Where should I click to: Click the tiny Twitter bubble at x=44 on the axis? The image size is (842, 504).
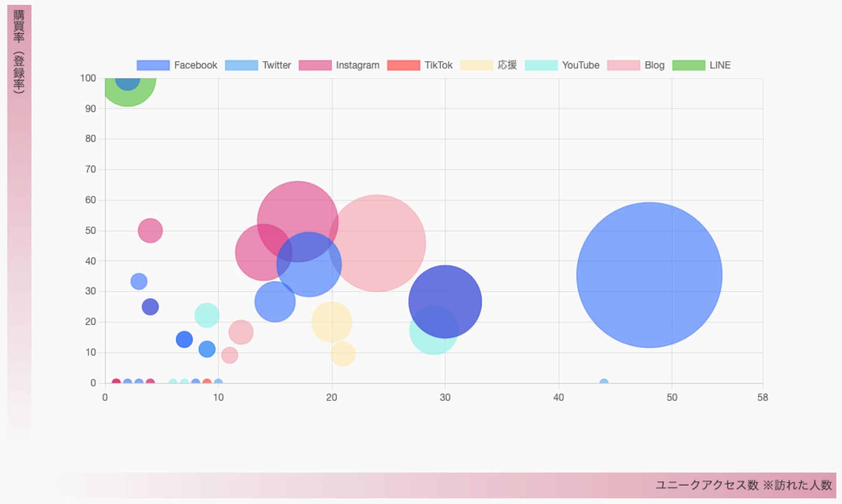(604, 382)
